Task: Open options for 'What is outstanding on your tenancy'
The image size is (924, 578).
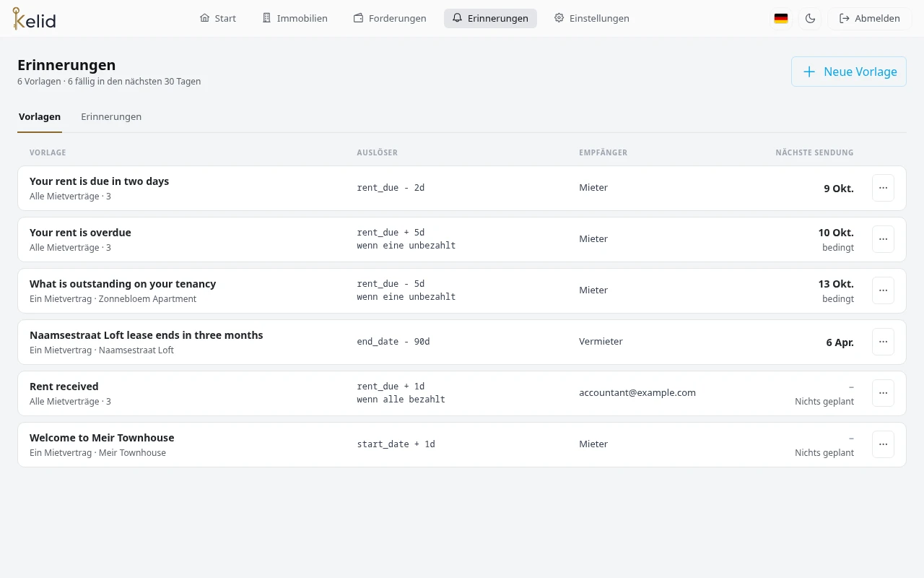Action: coord(883,290)
